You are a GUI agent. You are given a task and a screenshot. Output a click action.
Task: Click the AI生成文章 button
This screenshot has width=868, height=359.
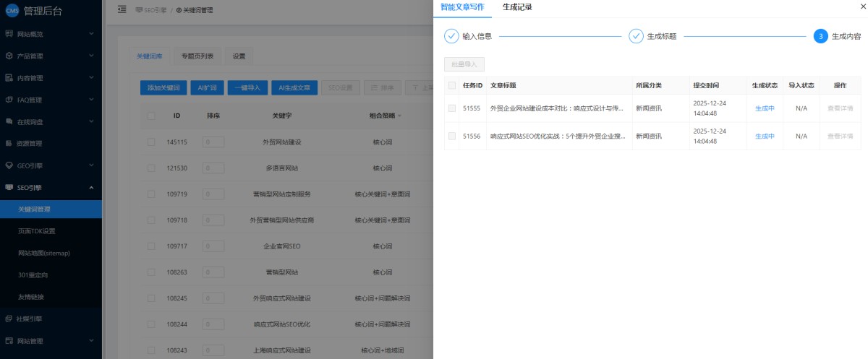pyautogui.click(x=294, y=88)
